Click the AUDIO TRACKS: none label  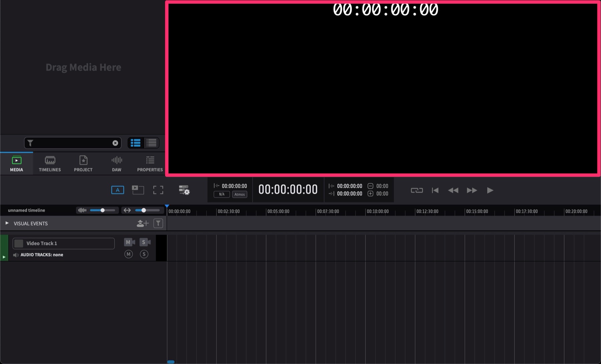[42, 255]
